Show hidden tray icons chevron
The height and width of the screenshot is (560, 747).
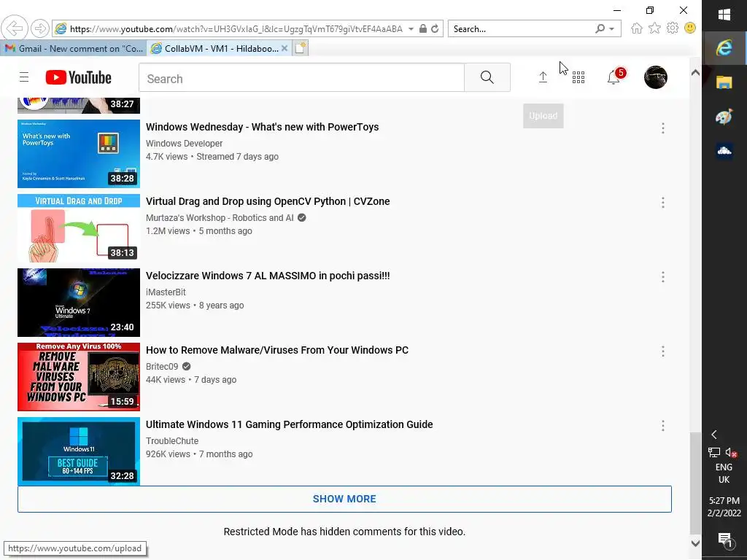(713, 435)
